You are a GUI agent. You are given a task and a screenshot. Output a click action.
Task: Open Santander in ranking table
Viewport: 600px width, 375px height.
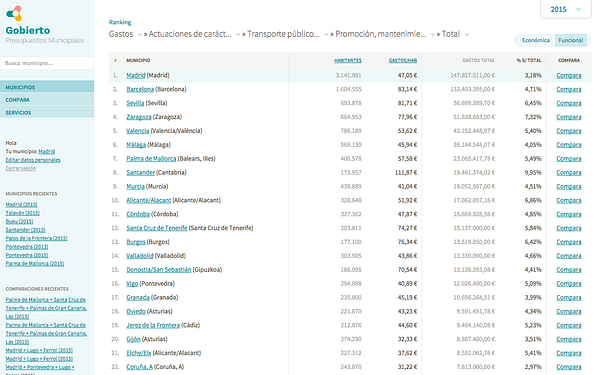pyautogui.click(x=140, y=173)
